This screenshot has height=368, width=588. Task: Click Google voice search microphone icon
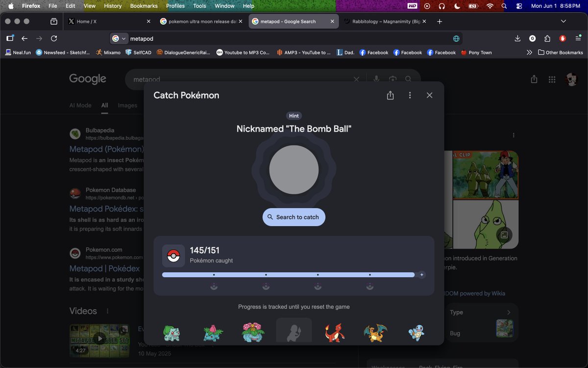tap(376, 79)
